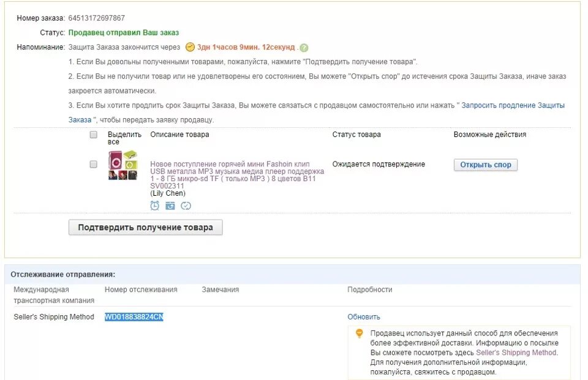Image resolution: width=588 pixels, height=380 pixels.
Task: Click the lightbulb tip icon
Action: coord(360,333)
